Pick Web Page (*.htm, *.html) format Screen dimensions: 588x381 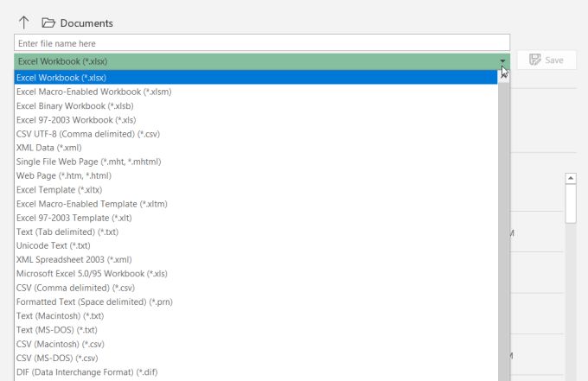[256, 175]
